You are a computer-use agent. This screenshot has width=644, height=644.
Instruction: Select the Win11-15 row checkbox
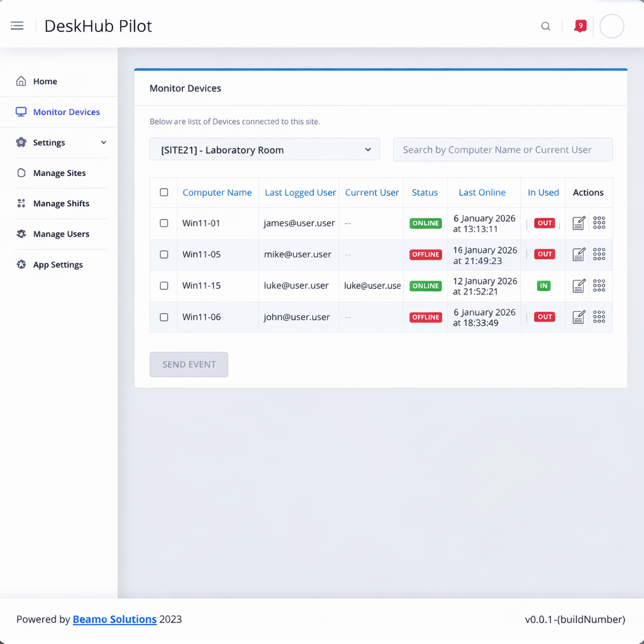[164, 286]
